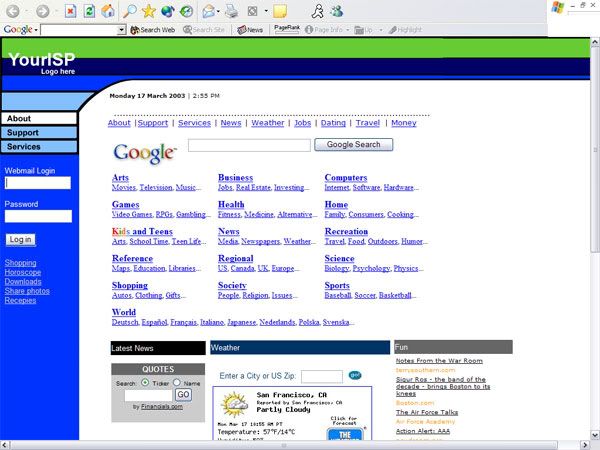600x450 pixels.
Task: Refresh the page with the Refresh icon
Action: 89,11
